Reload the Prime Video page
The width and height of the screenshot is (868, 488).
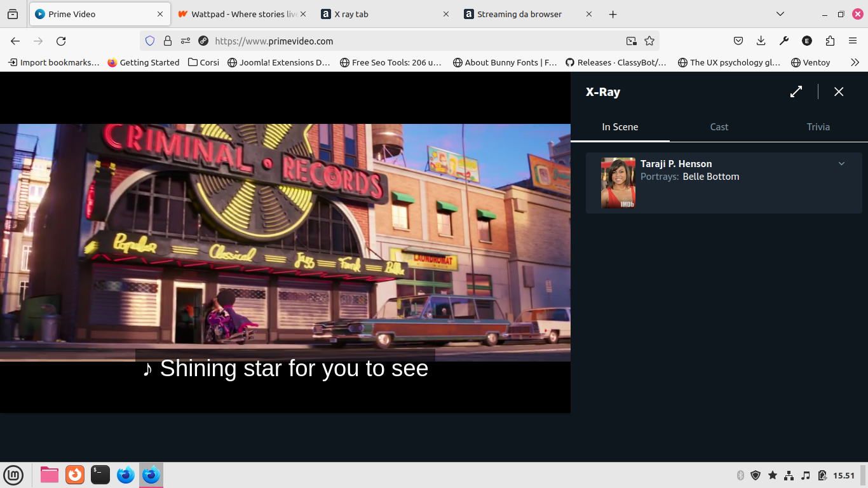pyautogui.click(x=61, y=41)
